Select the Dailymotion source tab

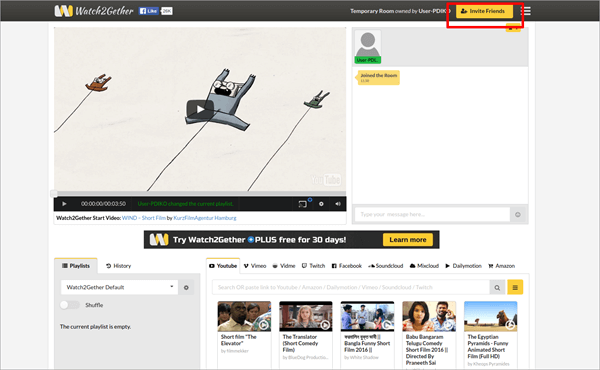pos(463,266)
